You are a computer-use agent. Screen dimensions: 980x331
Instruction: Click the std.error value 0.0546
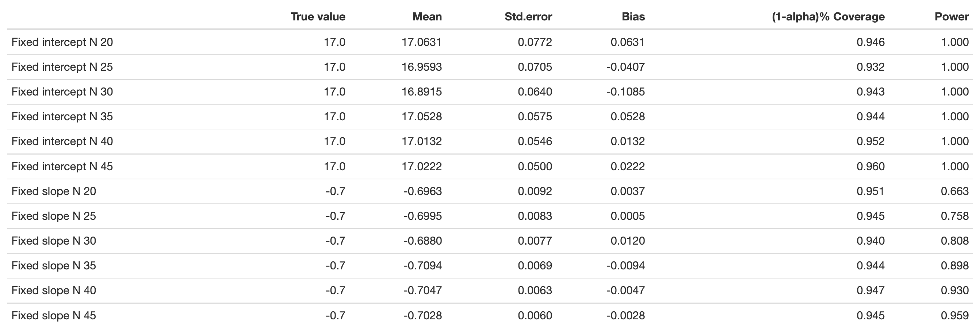pos(535,141)
